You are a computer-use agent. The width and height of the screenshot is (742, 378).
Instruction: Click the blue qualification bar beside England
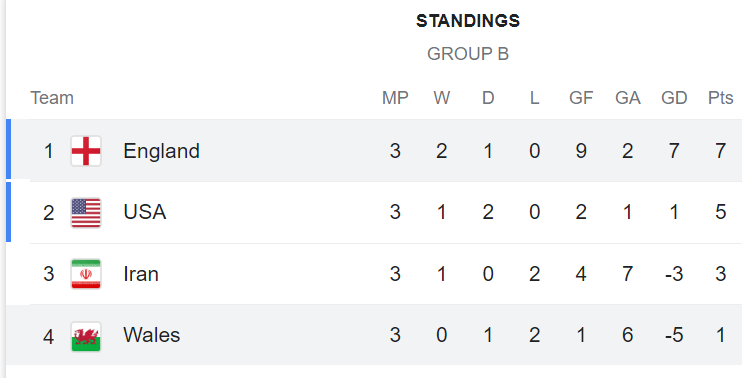tap(9, 149)
